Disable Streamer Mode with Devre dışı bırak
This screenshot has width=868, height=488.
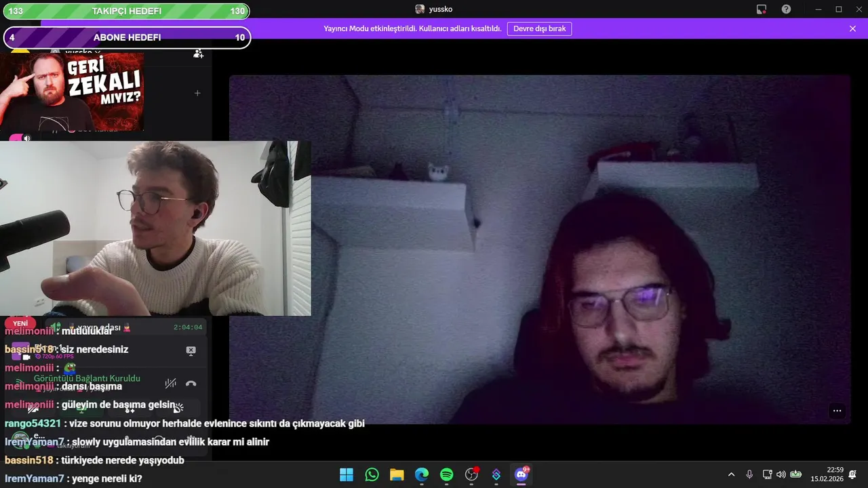tap(540, 28)
